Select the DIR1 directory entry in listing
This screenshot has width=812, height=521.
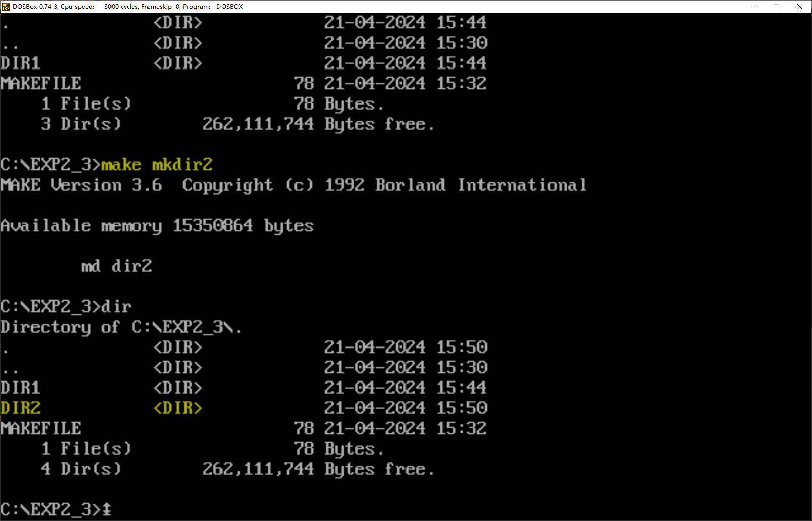20,387
